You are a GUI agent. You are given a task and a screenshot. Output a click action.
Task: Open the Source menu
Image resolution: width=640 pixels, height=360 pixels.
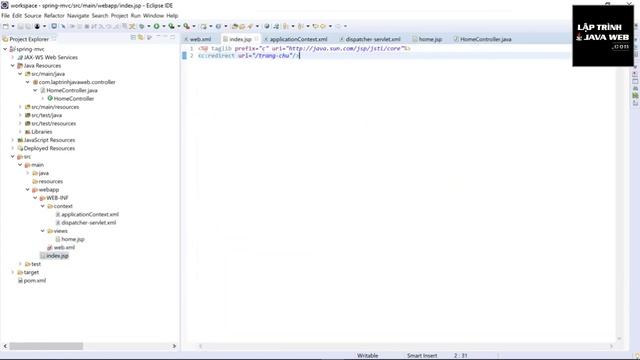33,16
